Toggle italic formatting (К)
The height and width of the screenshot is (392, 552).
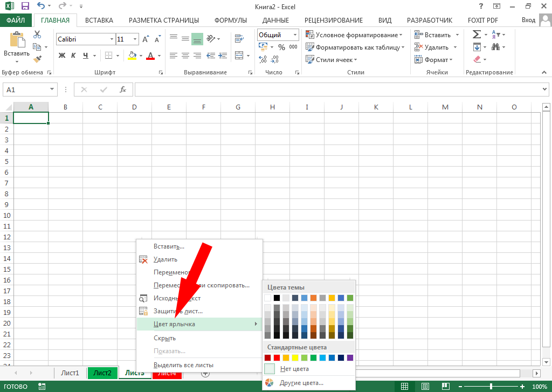tap(74, 55)
